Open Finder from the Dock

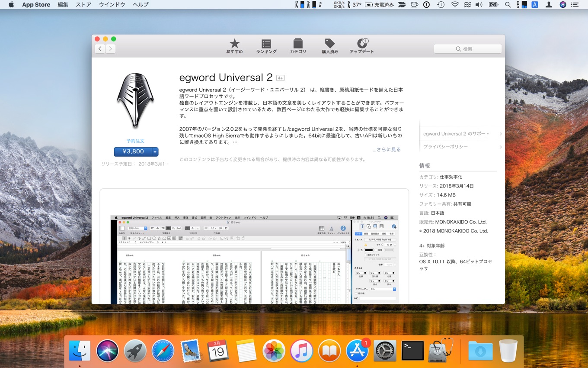(x=80, y=351)
